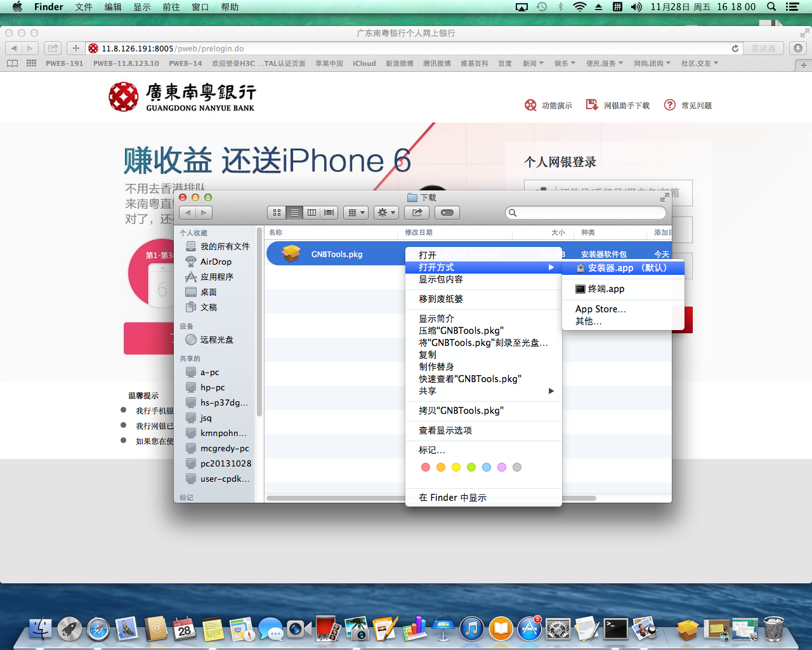Open notification center icon in menu bar
The width and height of the screenshot is (812, 650).
(792, 7)
